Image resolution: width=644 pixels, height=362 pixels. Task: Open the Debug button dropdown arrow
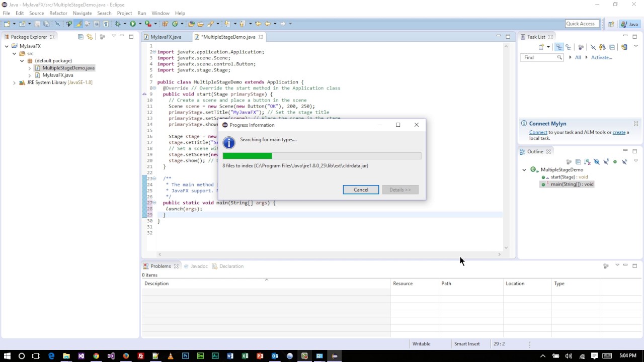(124, 24)
